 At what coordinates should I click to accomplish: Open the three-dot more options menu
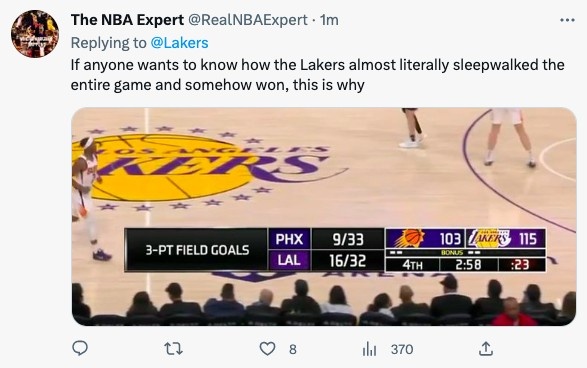point(567,20)
